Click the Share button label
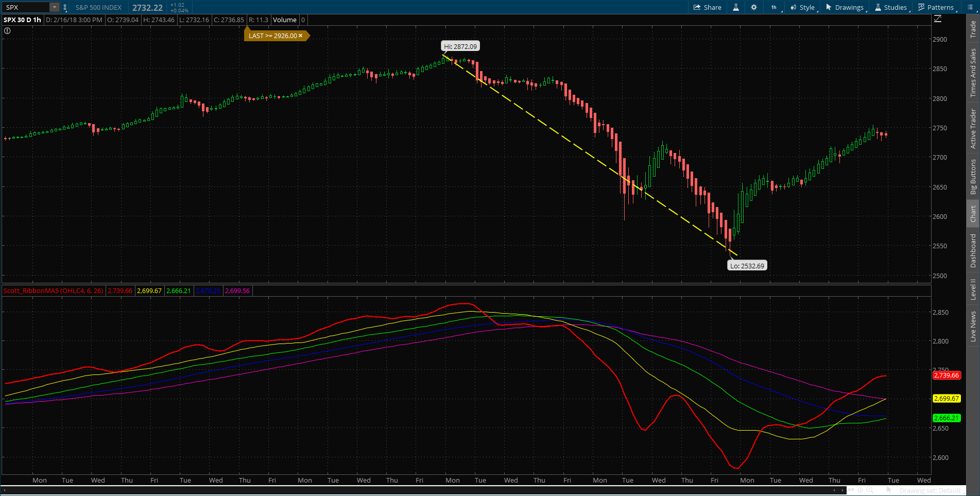 pyautogui.click(x=712, y=7)
